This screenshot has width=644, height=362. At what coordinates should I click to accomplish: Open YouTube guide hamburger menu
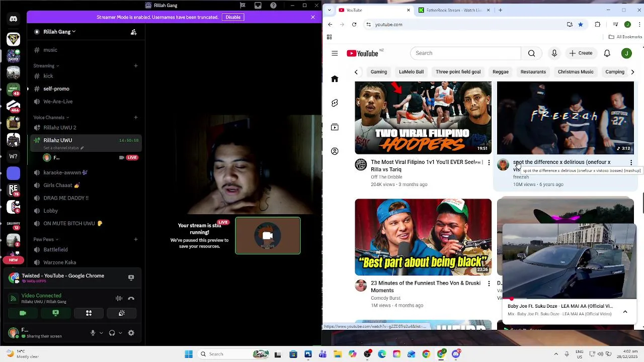click(335, 53)
